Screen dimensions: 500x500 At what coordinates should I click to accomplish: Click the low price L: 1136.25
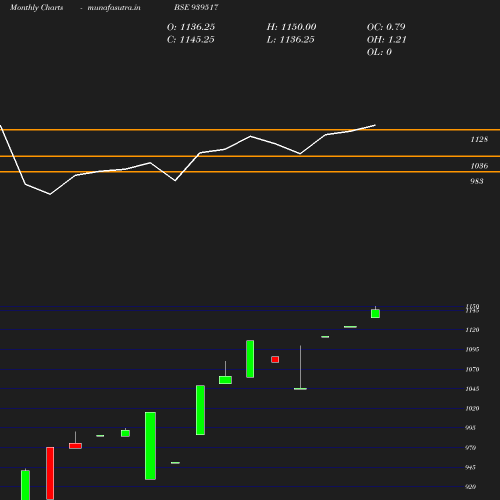coord(290,39)
